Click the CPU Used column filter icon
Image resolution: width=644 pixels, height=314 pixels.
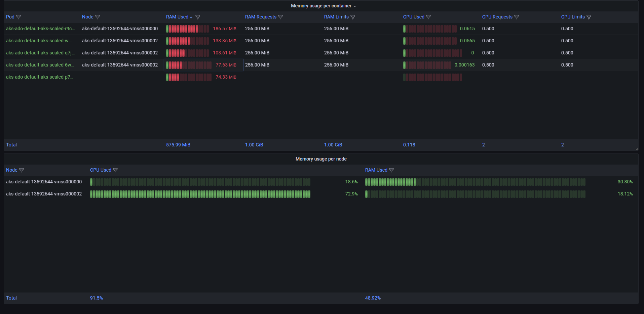(429, 17)
